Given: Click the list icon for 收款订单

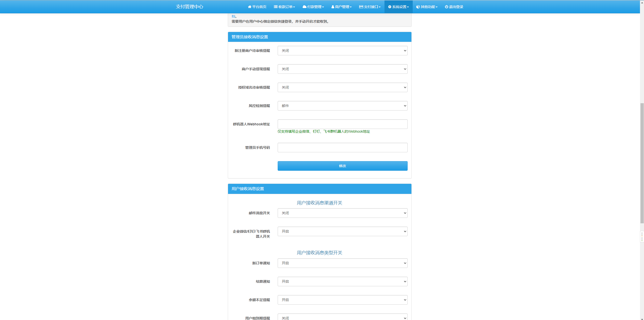Looking at the screenshot, I should [276, 7].
